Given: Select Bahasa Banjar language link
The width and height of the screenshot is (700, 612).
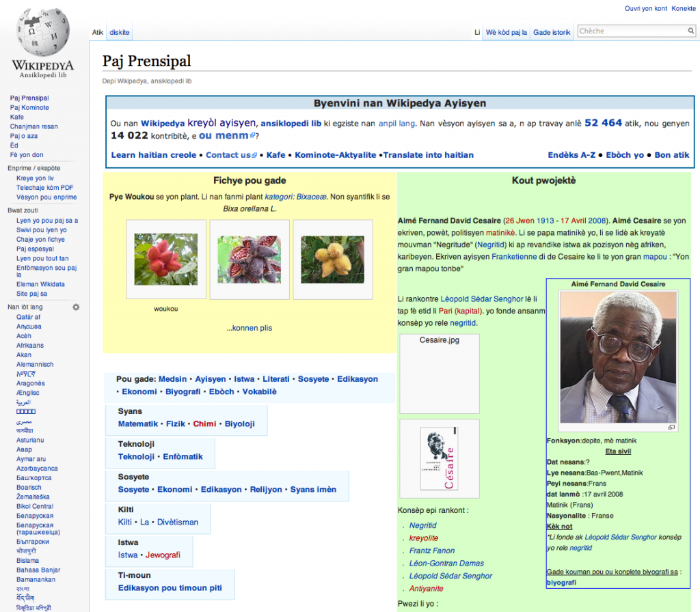Looking at the screenshot, I should point(38,570).
